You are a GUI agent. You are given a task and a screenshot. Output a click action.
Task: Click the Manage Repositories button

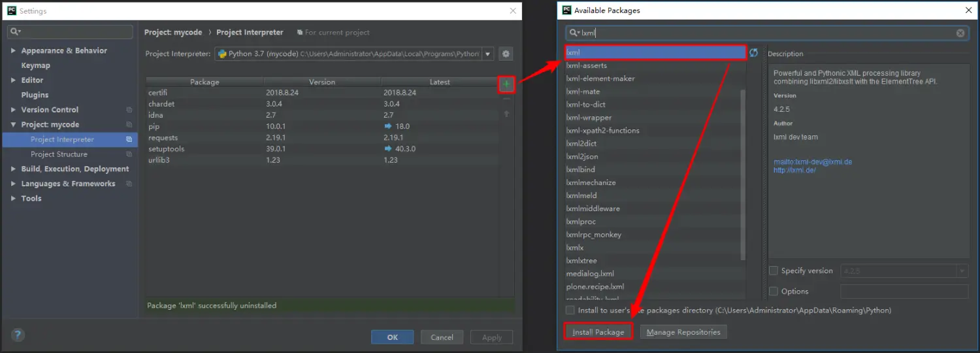pos(683,332)
